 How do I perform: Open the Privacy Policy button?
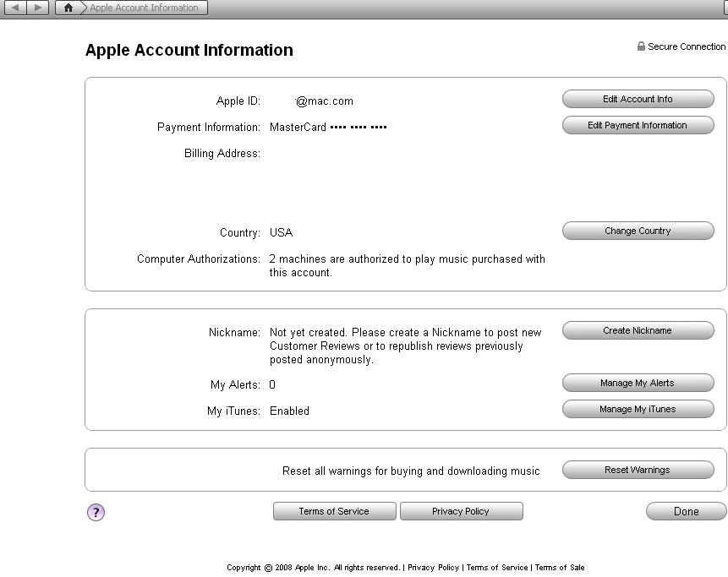pyautogui.click(x=461, y=511)
